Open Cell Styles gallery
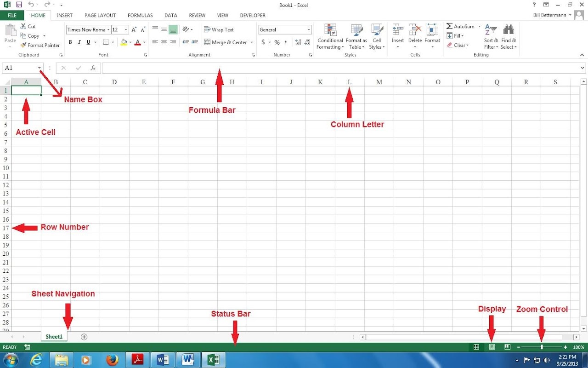Image resolution: width=588 pixels, height=368 pixels. [377, 37]
